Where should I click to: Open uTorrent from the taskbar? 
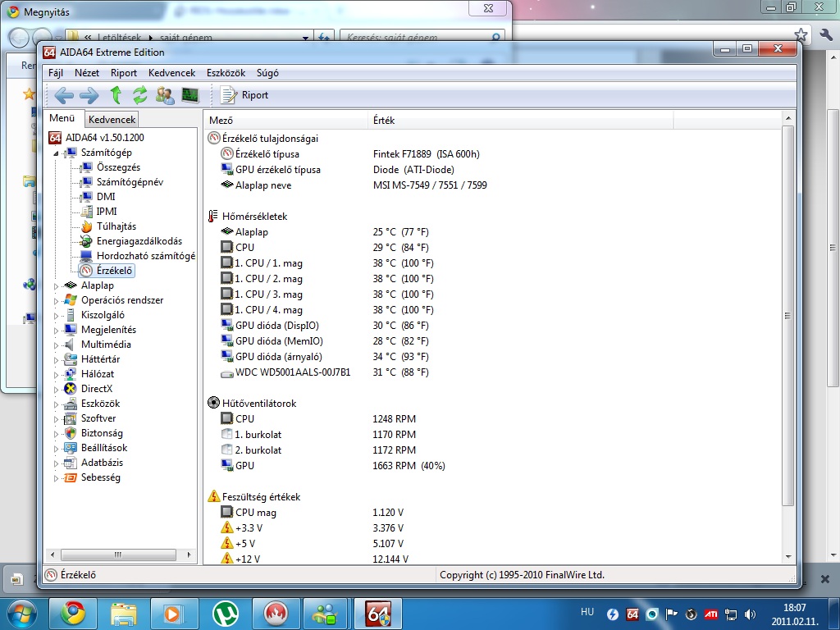[225, 614]
